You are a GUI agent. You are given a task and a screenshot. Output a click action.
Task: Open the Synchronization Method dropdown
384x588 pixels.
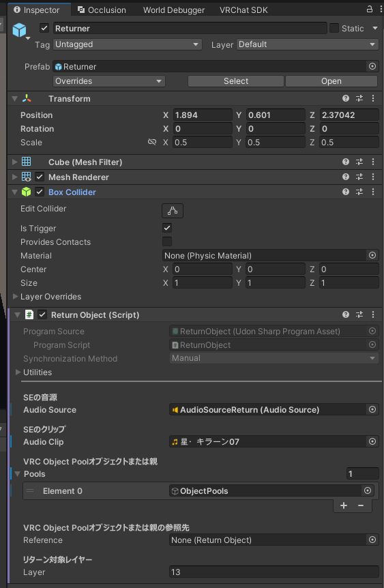point(274,358)
